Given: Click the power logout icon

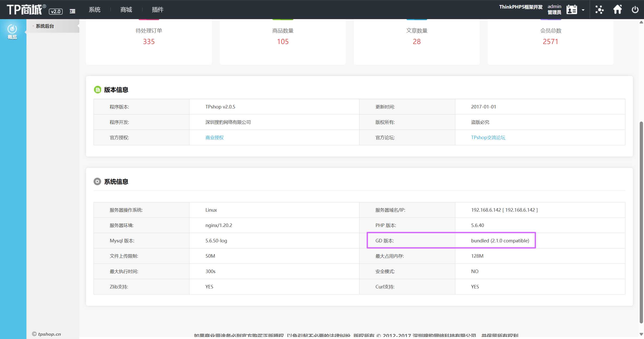Looking at the screenshot, I should click(x=635, y=10).
